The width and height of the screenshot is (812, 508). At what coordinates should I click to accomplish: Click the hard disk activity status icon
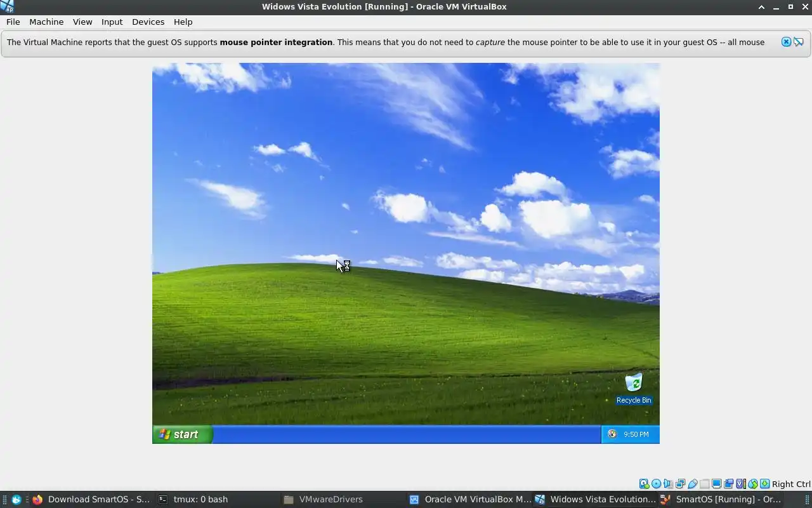click(644, 484)
